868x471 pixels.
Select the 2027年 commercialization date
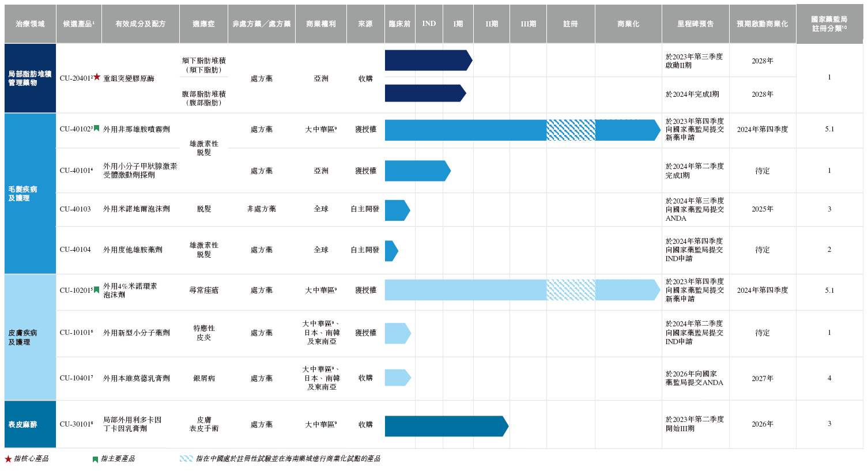tap(763, 378)
